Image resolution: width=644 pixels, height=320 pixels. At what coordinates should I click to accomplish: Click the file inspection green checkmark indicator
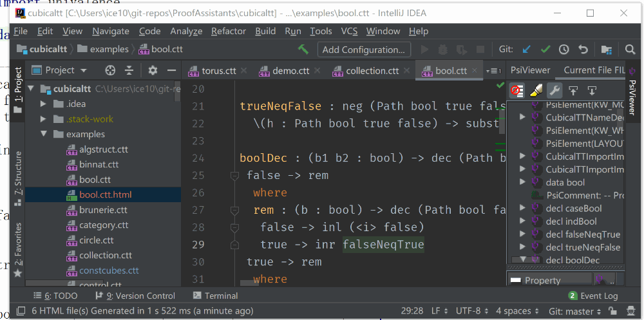tap(500, 84)
